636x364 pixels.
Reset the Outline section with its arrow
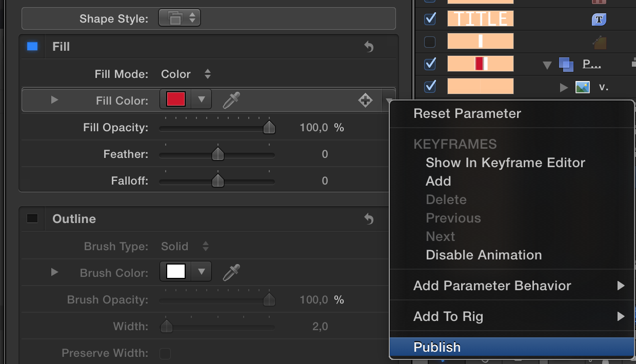tap(368, 219)
